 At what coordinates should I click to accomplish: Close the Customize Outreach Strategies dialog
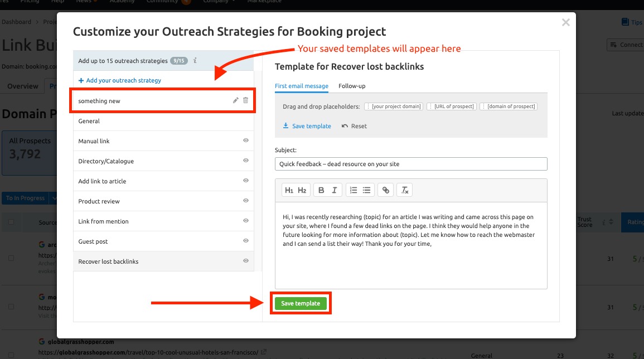(x=565, y=23)
